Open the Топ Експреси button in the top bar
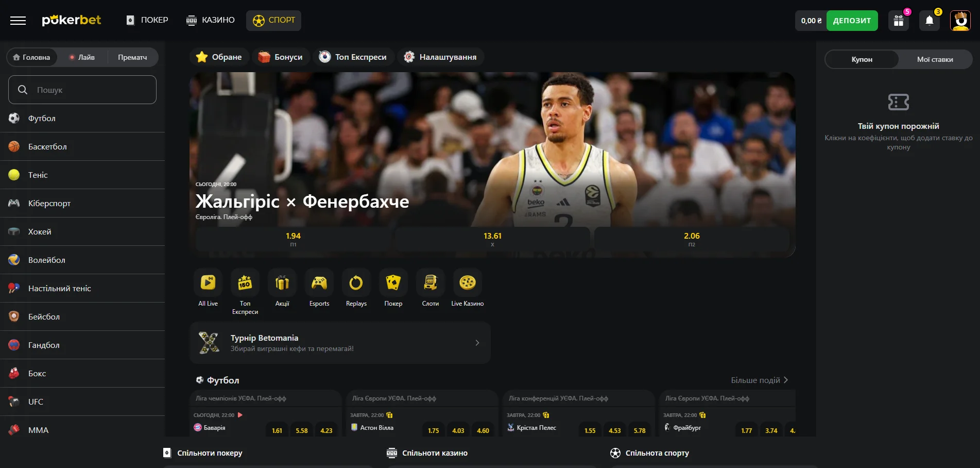 (353, 57)
